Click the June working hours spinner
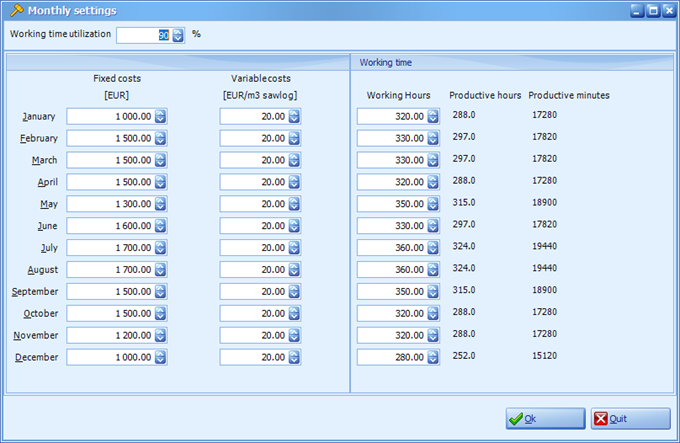Image resolution: width=680 pixels, height=443 pixels. click(433, 226)
